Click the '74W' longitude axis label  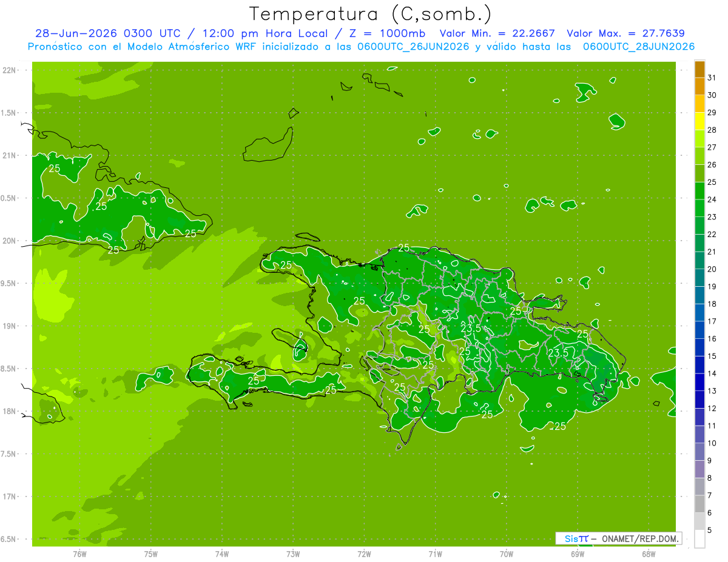coord(221,554)
